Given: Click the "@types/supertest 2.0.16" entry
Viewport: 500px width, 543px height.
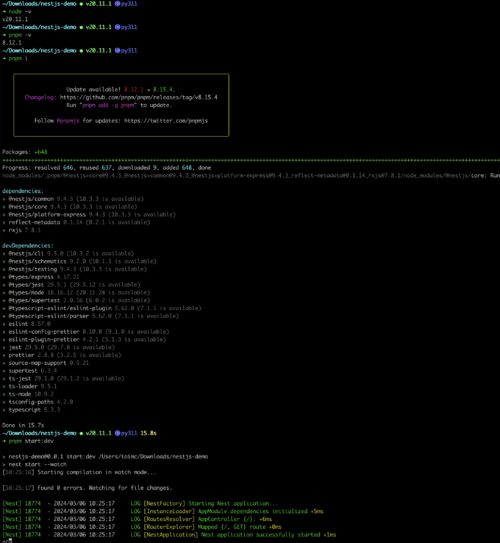Looking at the screenshot, I should pyautogui.click(x=76, y=301).
